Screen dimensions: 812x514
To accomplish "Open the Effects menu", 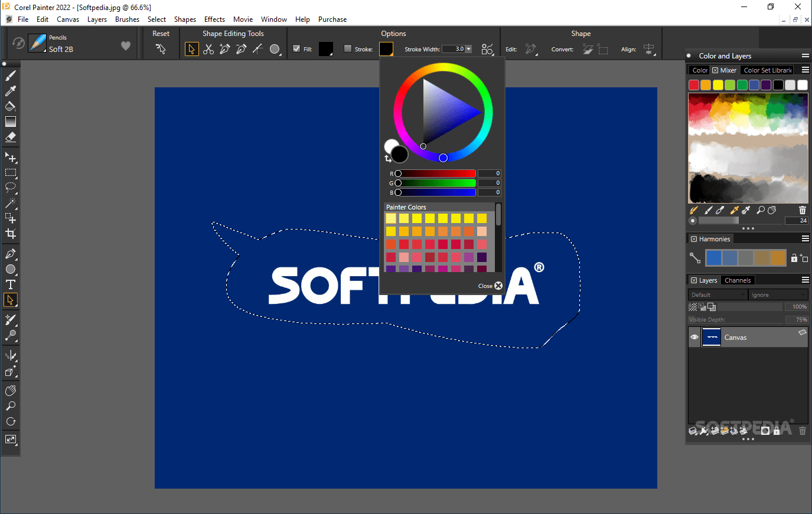I will click(x=214, y=19).
